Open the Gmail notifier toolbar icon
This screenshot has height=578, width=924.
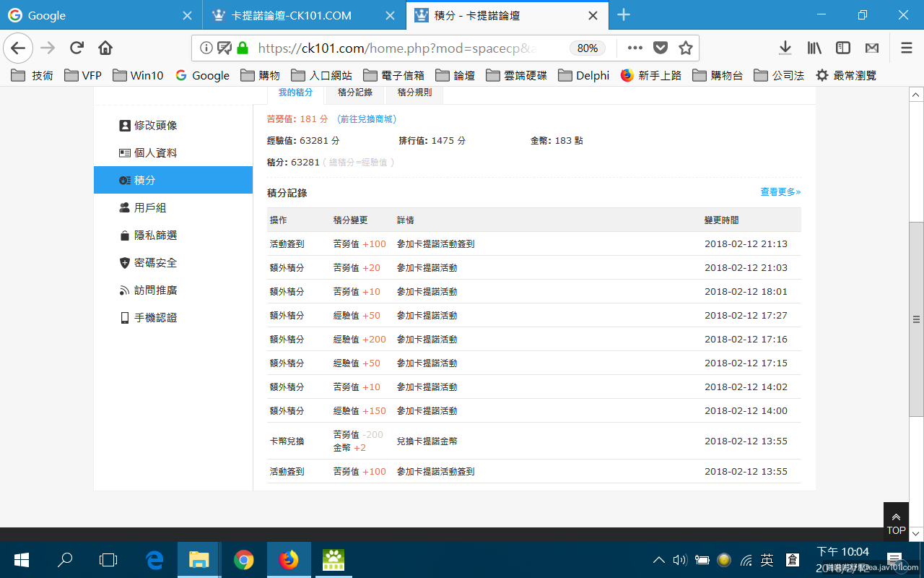point(872,48)
